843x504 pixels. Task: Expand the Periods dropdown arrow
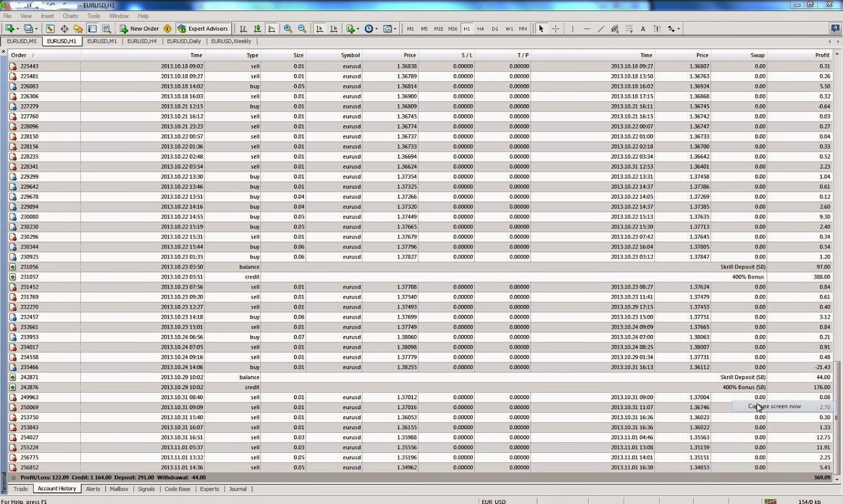click(x=376, y=29)
